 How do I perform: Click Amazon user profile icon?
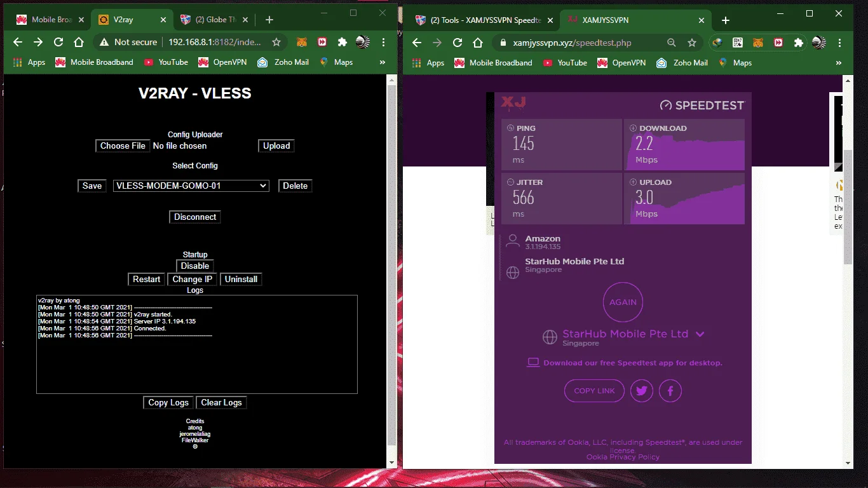coord(512,242)
